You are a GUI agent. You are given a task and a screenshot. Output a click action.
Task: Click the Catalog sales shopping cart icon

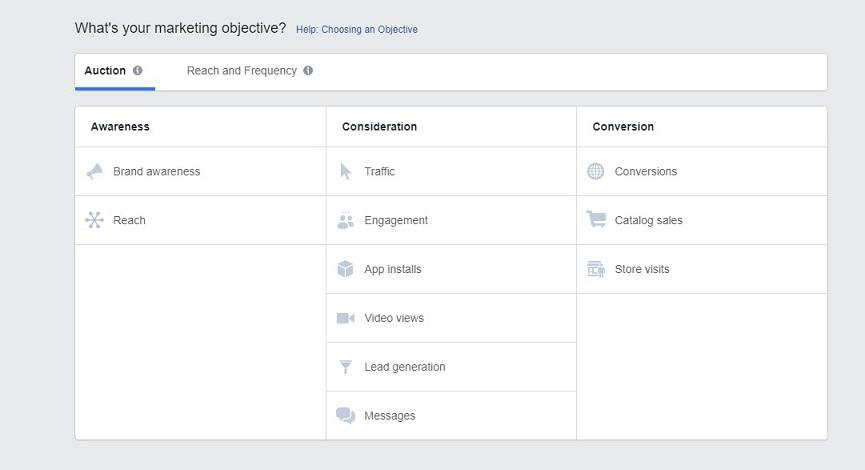pyautogui.click(x=596, y=220)
